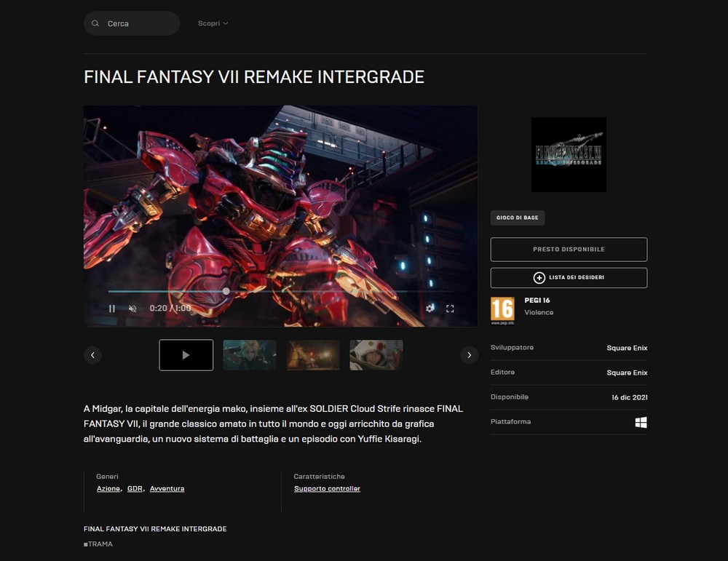Open the GDR genre link
This screenshot has height=561, width=728.
(x=135, y=489)
